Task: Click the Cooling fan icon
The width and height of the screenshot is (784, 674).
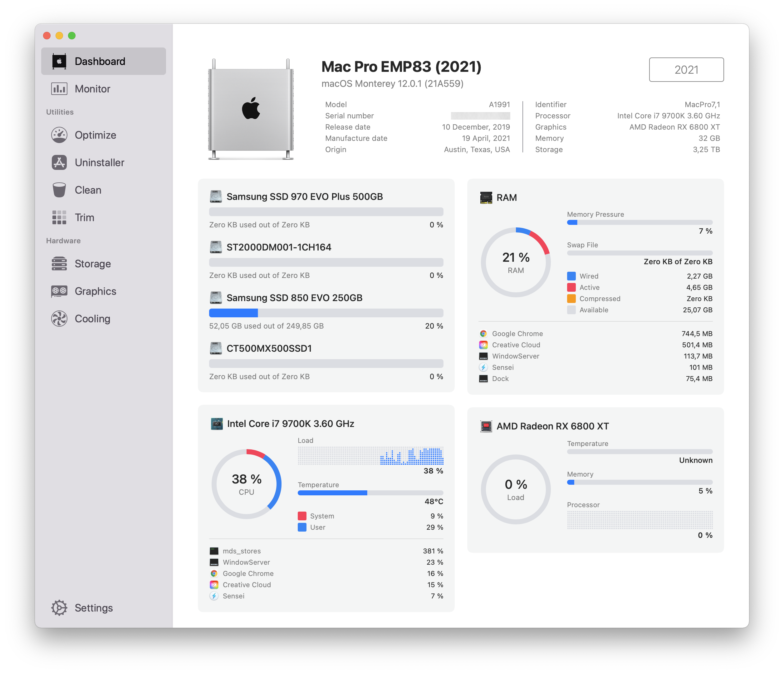Action: point(59,319)
